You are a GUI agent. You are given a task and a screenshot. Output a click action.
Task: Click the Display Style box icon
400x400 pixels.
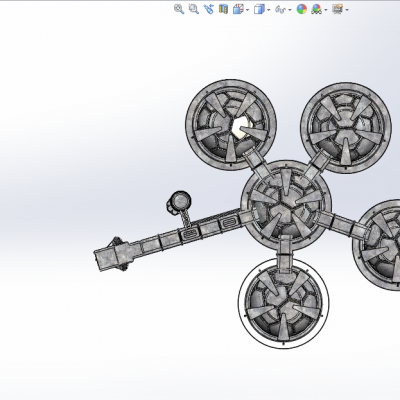click(259, 9)
